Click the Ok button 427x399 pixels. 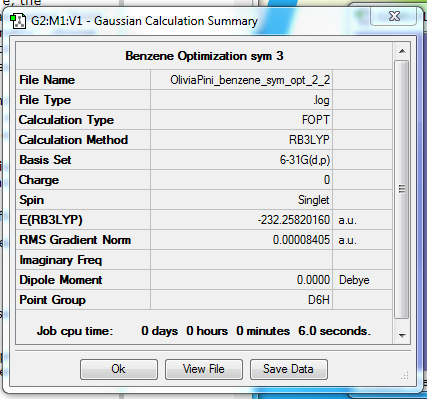119,369
